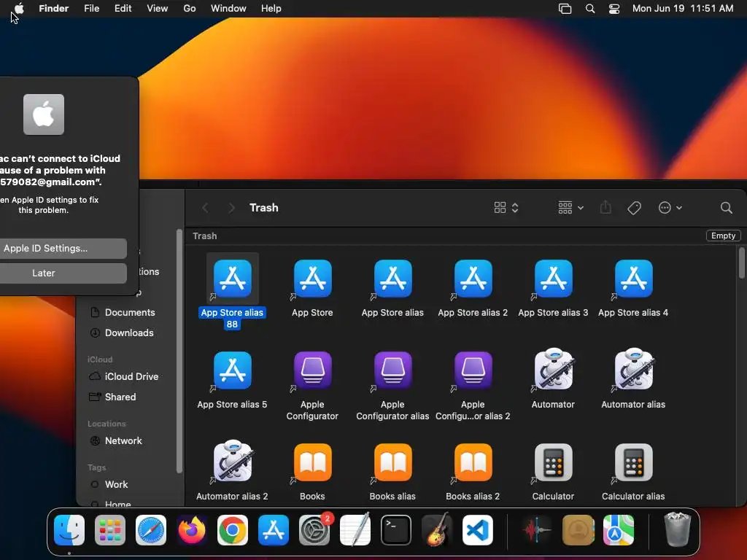
Task: Open the Go menu
Action: [x=190, y=9]
